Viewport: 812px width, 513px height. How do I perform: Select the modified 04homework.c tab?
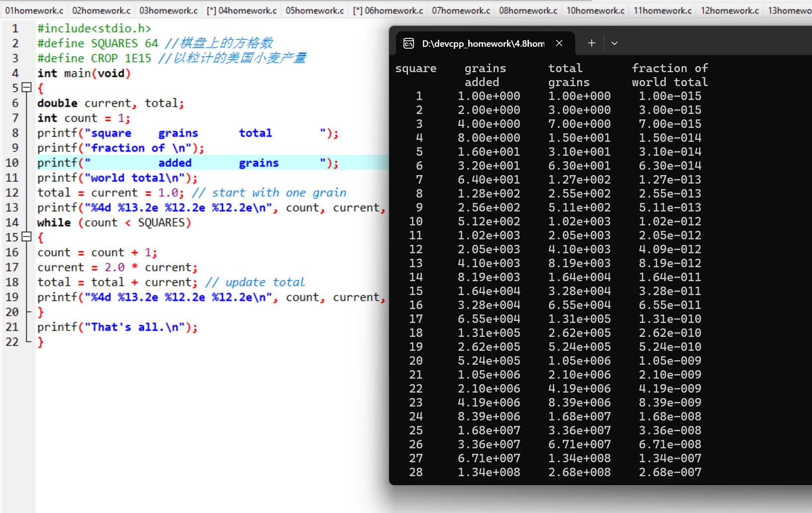click(242, 10)
